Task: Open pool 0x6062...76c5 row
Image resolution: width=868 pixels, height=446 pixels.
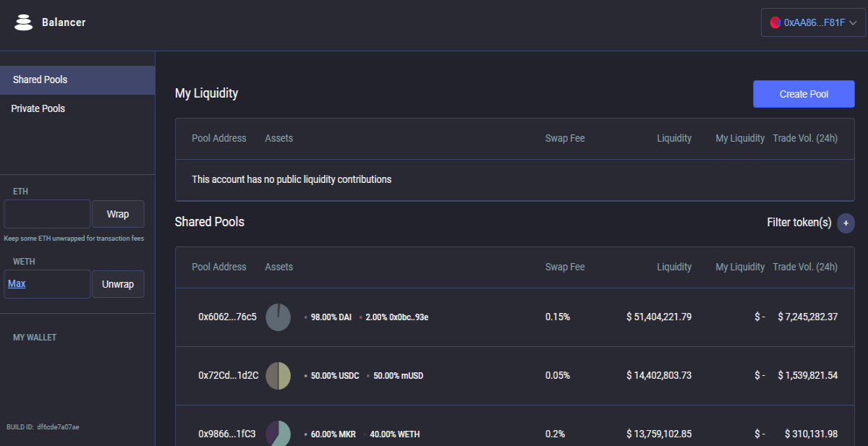Action: click(x=514, y=317)
